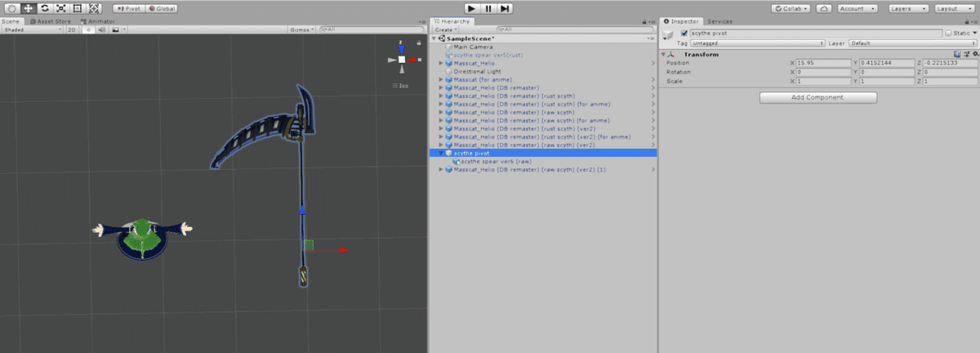Open the Gizmos dropdown
Image resolution: width=980 pixels, height=353 pixels.
point(301,29)
